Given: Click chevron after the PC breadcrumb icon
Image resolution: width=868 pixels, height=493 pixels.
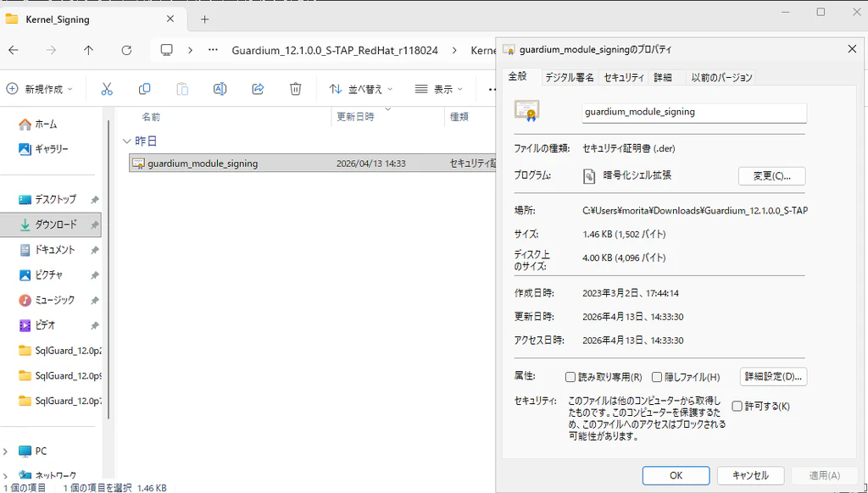Looking at the screenshot, I should point(190,50).
